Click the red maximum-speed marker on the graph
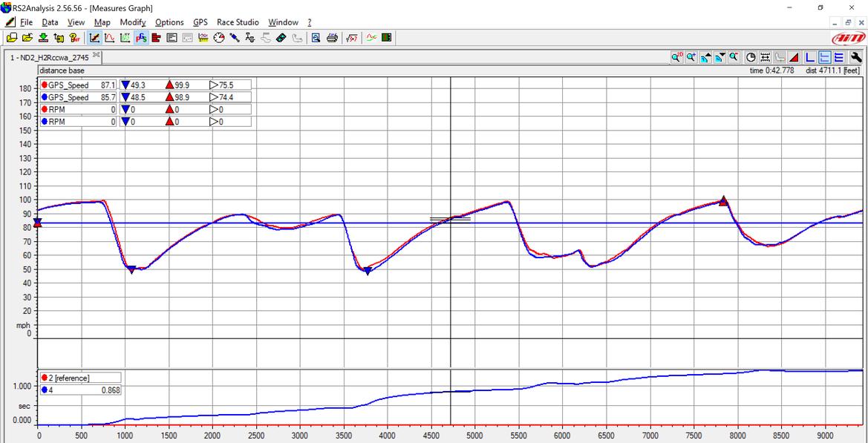 tap(723, 201)
